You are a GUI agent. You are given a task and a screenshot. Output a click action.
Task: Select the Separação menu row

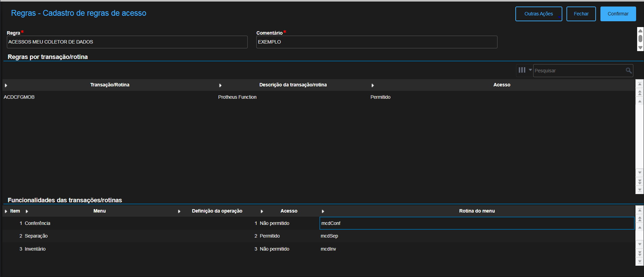tap(36, 236)
